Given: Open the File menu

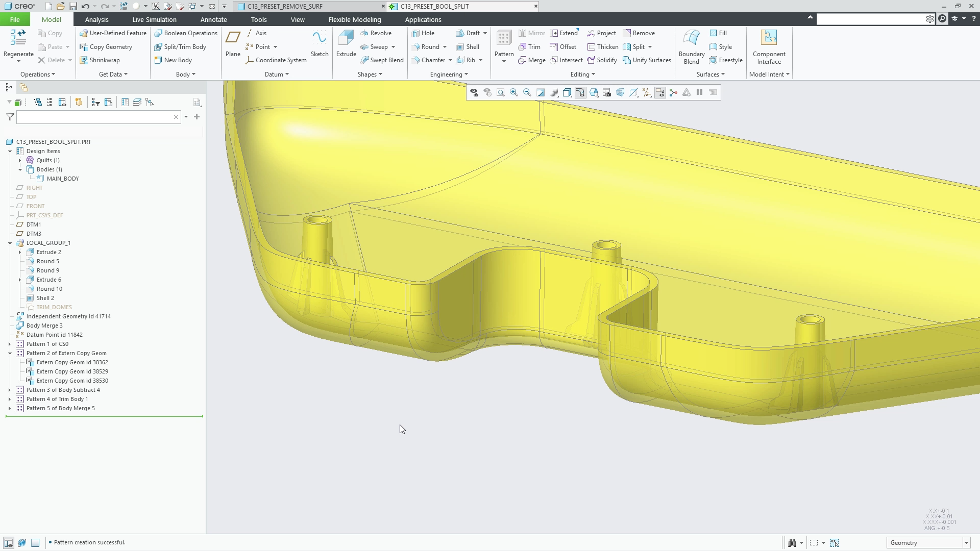Looking at the screenshot, I should click(15, 19).
